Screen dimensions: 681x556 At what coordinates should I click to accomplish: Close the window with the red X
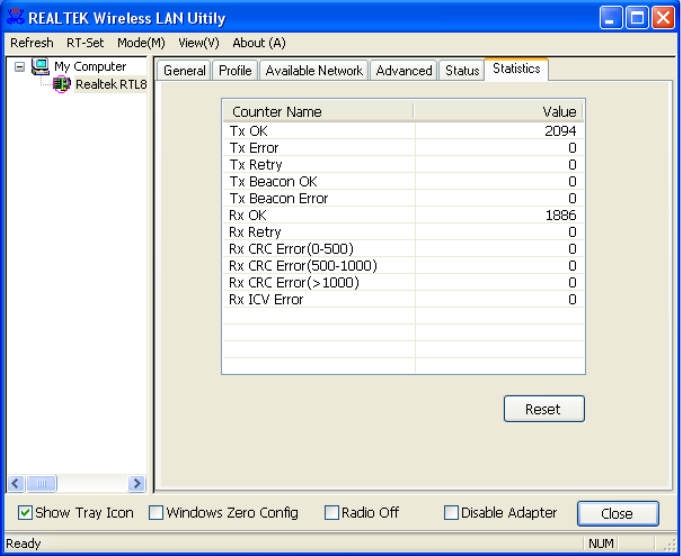tap(663, 18)
